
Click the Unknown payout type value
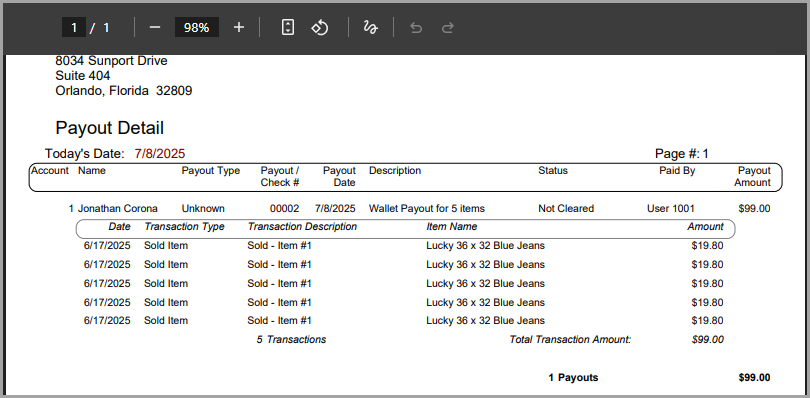203,209
